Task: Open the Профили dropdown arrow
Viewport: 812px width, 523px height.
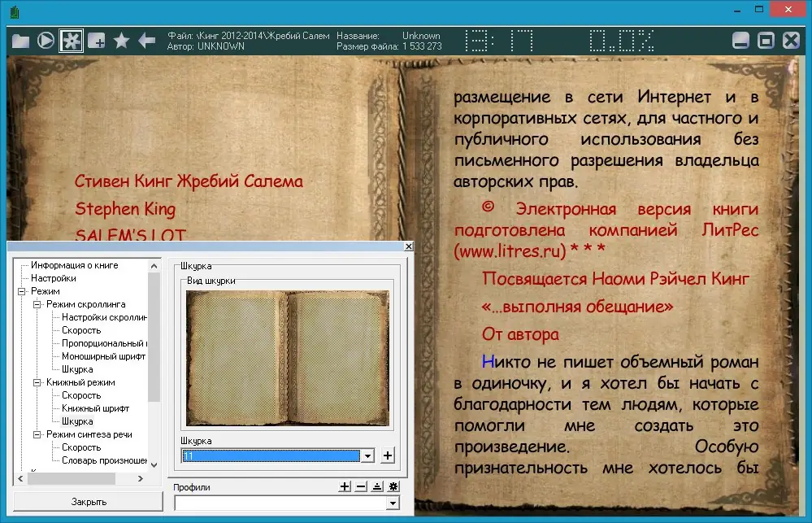Action: [x=393, y=503]
